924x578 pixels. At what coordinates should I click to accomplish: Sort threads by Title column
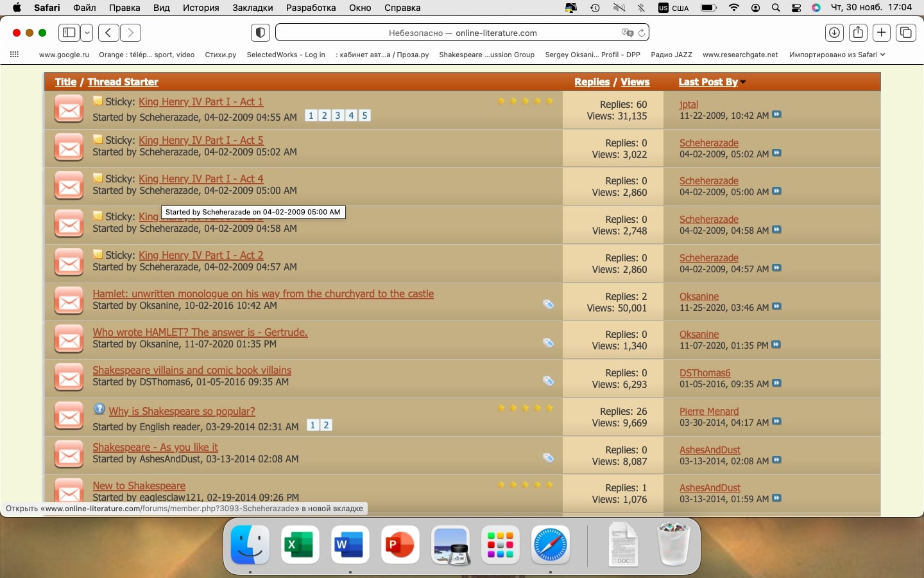pos(65,82)
